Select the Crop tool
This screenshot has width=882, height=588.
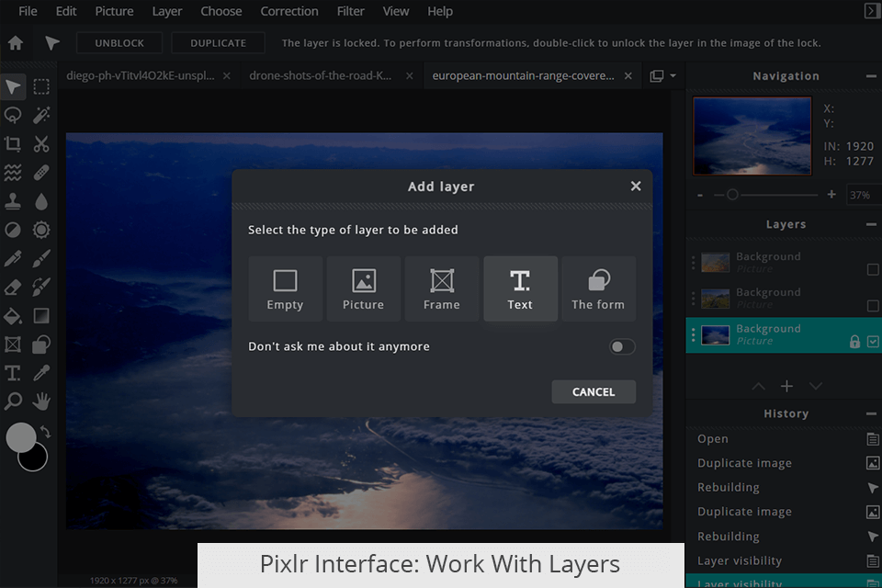12,144
